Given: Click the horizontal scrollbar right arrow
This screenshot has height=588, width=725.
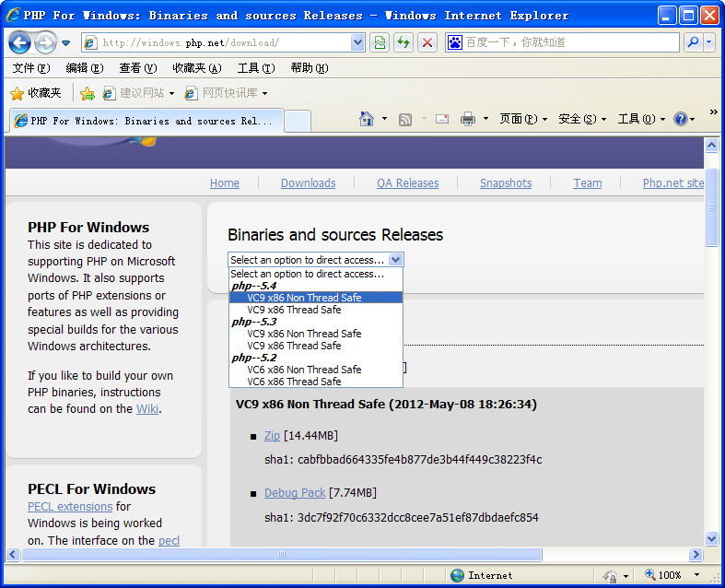Looking at the screenshot, I should click(696, 554).
